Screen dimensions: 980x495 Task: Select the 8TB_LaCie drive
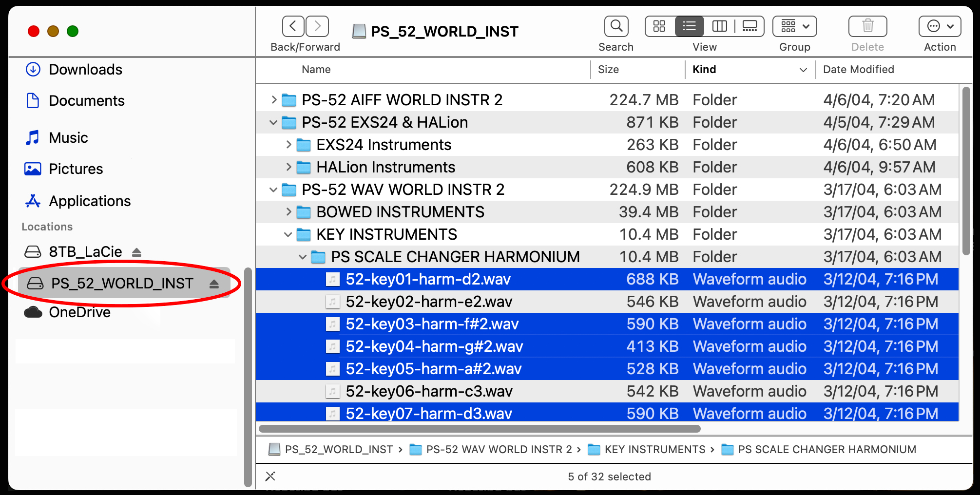pos(73,252)
